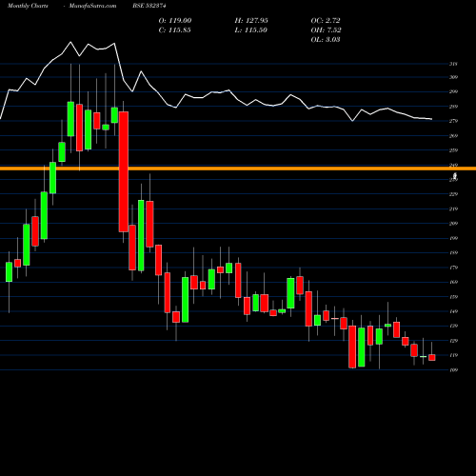Image resolution: width=476 pixels, height=476 pixels.
Task: Click the 'BSE 532374' ticker label
Action: 149,6
